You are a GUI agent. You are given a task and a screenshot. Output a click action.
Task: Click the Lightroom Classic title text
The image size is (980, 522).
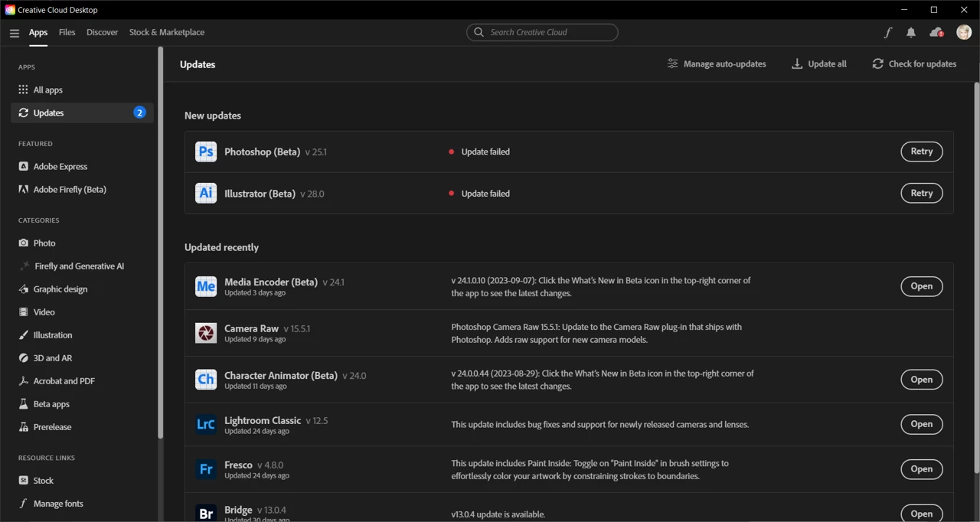(x=263, y=420)
